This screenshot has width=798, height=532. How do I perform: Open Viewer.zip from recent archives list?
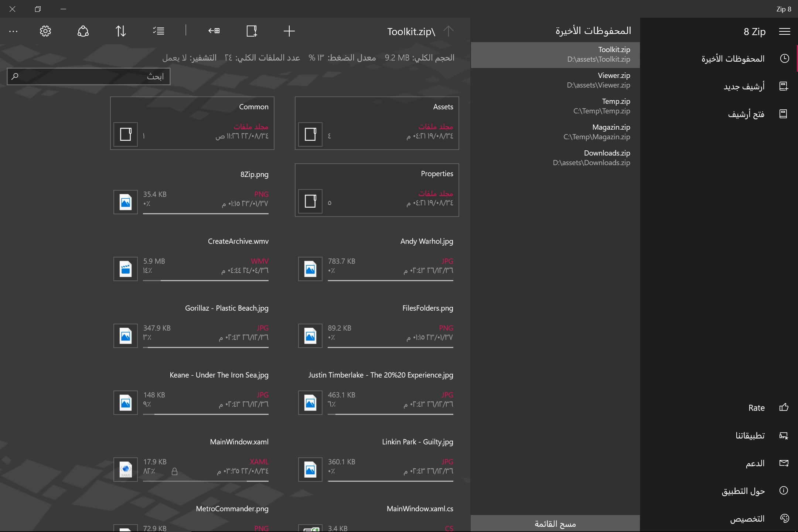point(555,80)
